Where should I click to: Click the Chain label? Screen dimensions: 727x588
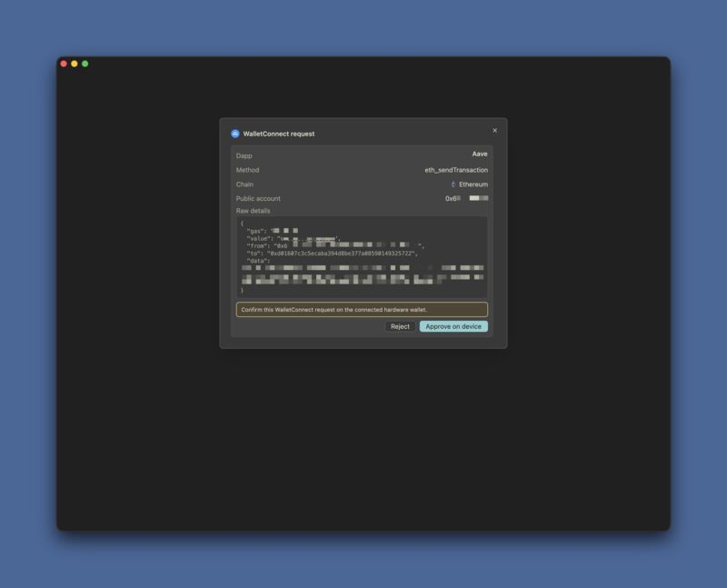(244, 184)
